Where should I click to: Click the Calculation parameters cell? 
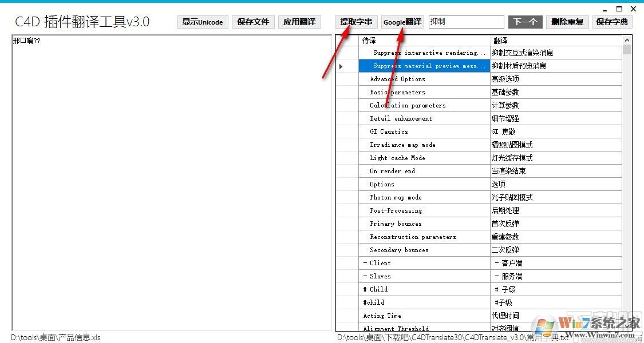click(424, 105)
